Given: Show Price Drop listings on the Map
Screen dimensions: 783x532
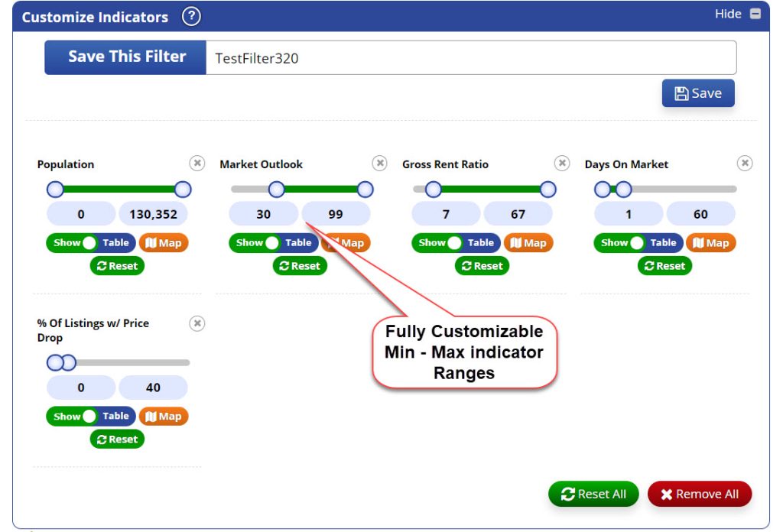Looking at the screenshot, I should (164, 417).
